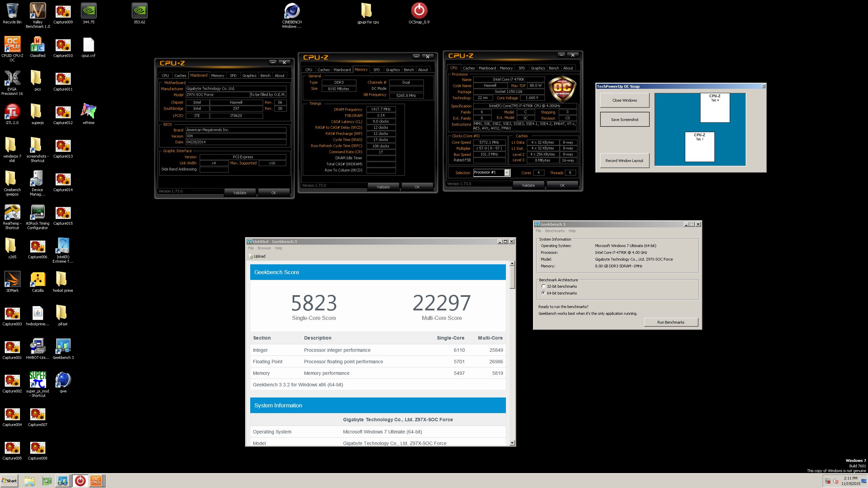The image size is (868, 488).
Task: Click the Floating Point results row
Action: (378, 362)
